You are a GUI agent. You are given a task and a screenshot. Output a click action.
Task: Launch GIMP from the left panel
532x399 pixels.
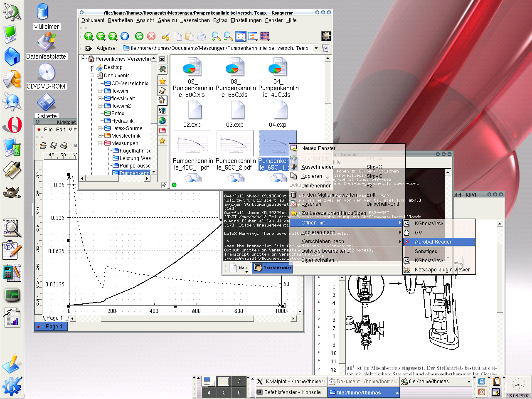click(x=12, y=192)
